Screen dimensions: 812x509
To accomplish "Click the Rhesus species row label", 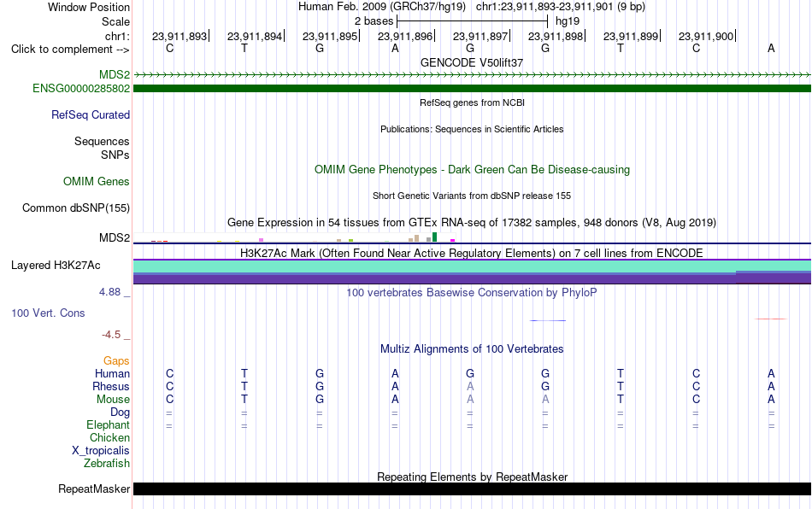I will click(x=111, y=386).
